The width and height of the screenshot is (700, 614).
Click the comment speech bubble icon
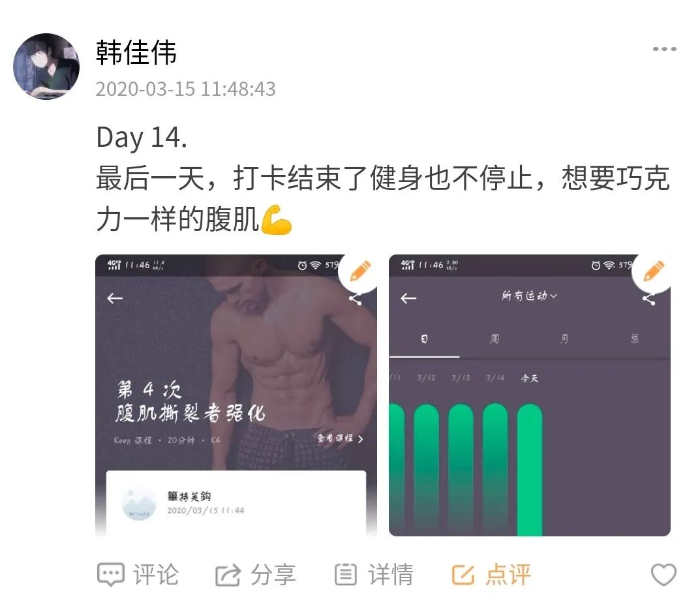(x=110, y=575)
